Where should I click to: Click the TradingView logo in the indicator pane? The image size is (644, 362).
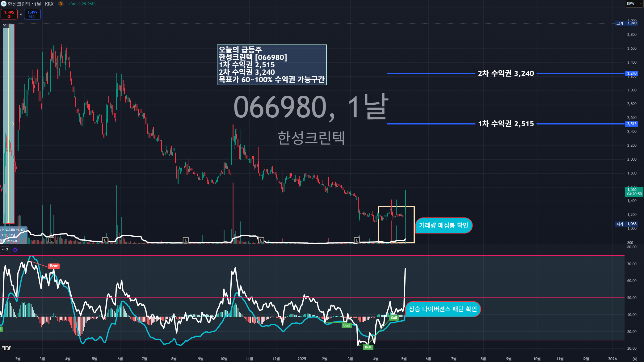pyautogui.click(x=6, y=348)
